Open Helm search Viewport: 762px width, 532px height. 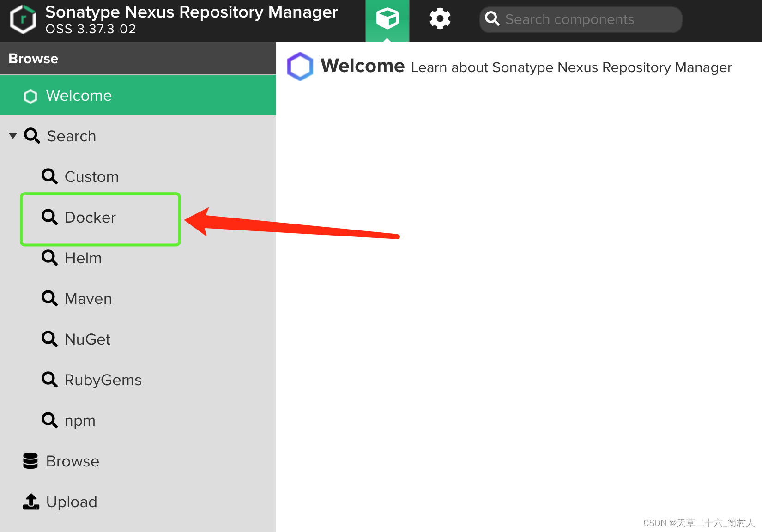tap(83, 258)
